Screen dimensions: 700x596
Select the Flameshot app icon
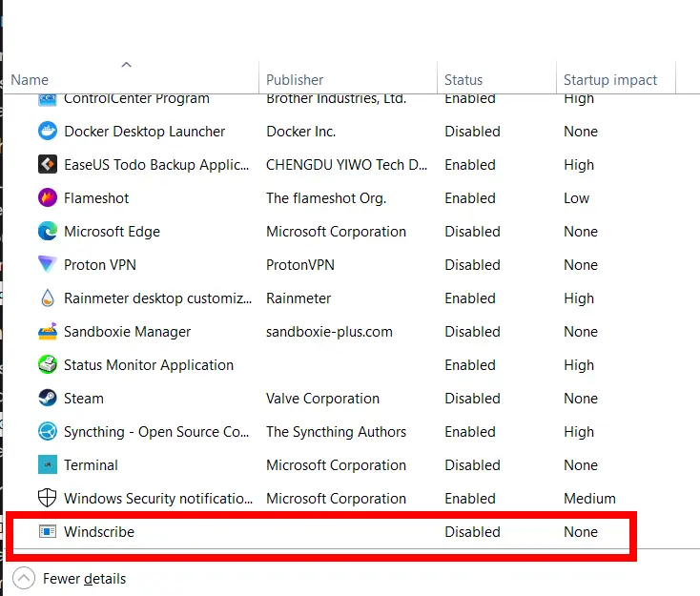point(47,198)
